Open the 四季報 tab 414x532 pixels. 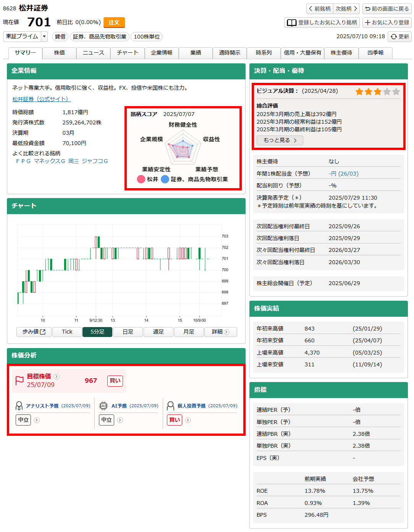pos(375,53)
